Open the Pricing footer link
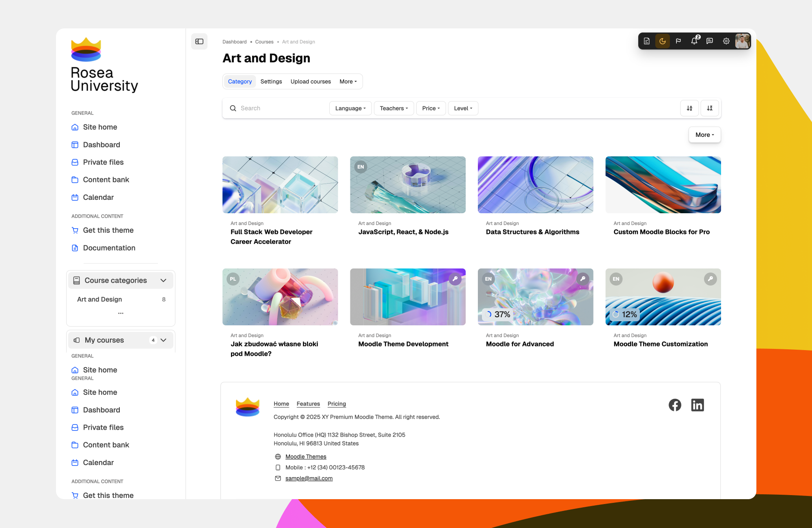Image resolution: width=812 pixels, height=528 pixels. 337,404
